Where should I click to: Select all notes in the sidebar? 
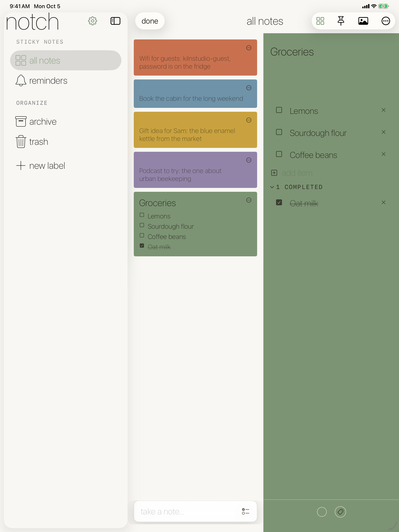click(x=66, y=60)
